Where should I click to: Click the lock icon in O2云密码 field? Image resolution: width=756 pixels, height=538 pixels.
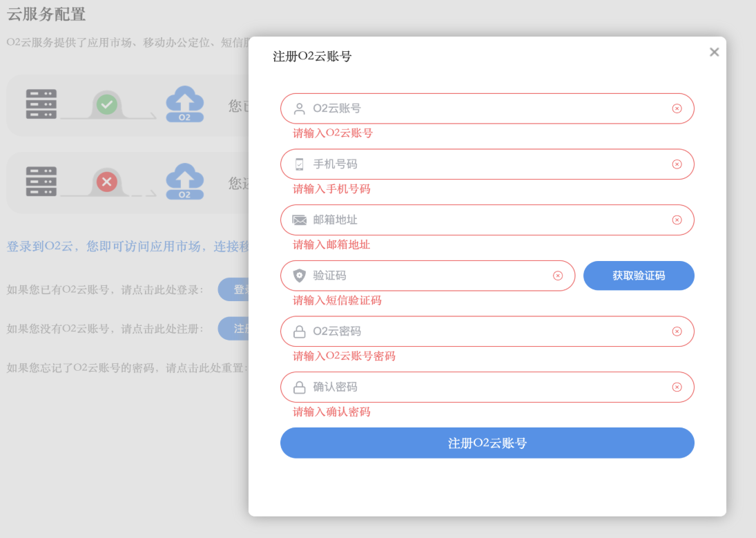pyautogui.click(x=299, y=332)
